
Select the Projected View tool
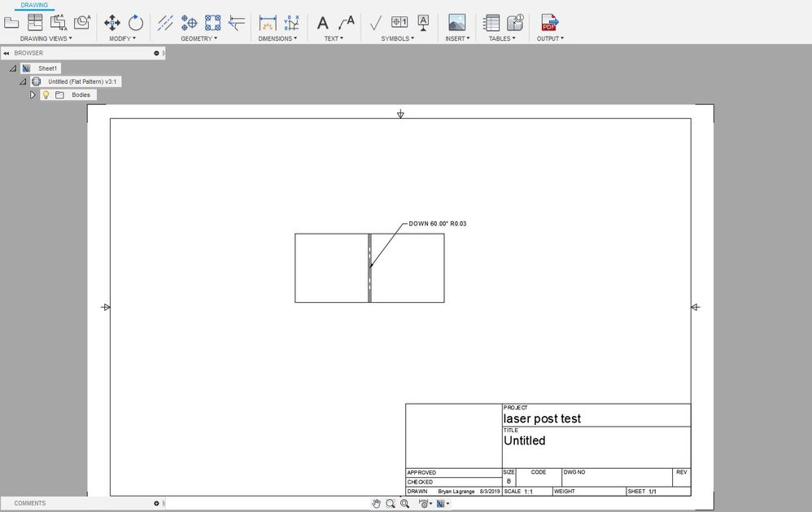pyautogui.click(x=35, y=22)
